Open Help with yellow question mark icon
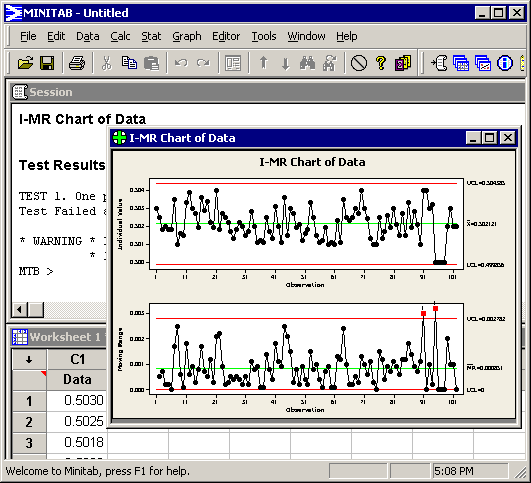The image size is (531, 483). click(381, 63)
